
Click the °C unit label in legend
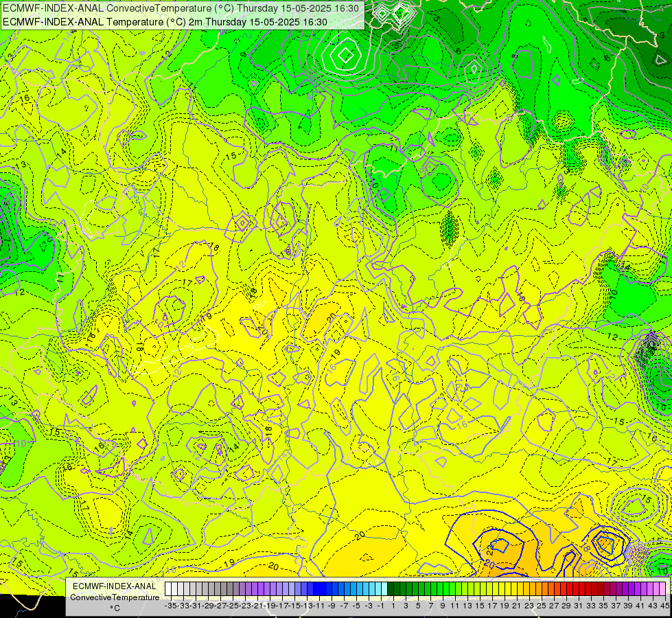tap(115, 608)
